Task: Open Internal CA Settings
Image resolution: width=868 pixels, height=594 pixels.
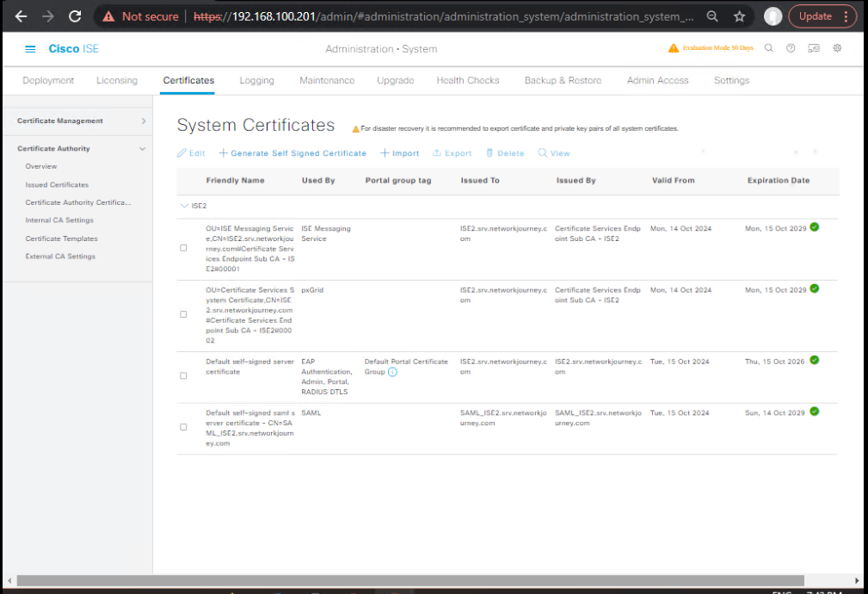Action: click(x=59, y=220)
